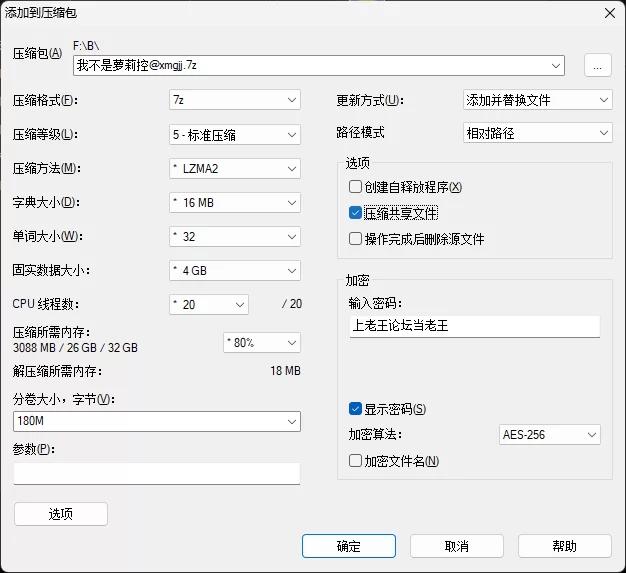Enable 创建自释放程序 checkbox
The width and height of the screenshot is (626, 573).
[x=355, y=186]
